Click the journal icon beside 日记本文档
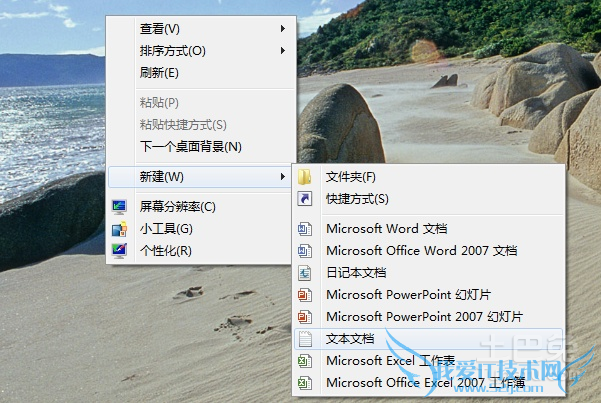 pyautogui.click(x=305, y=273)
